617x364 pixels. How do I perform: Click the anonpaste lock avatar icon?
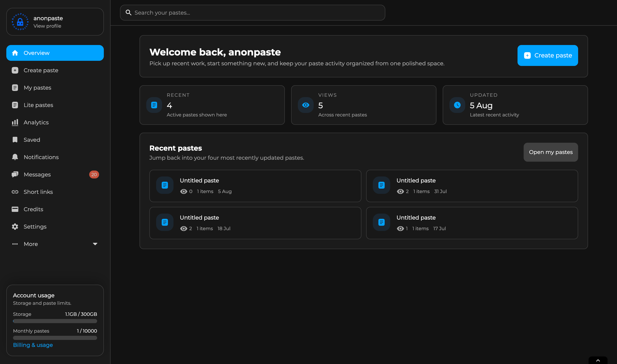tap(20, 22)
